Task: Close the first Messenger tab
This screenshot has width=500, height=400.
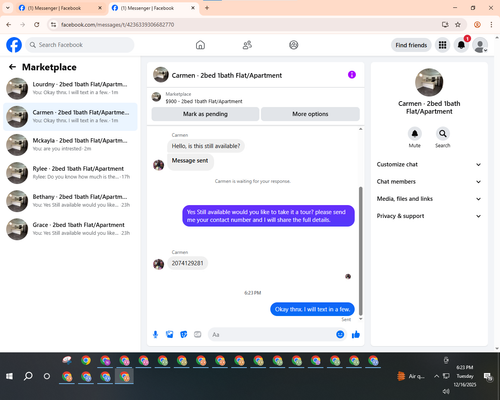Action: coord(100,8)
